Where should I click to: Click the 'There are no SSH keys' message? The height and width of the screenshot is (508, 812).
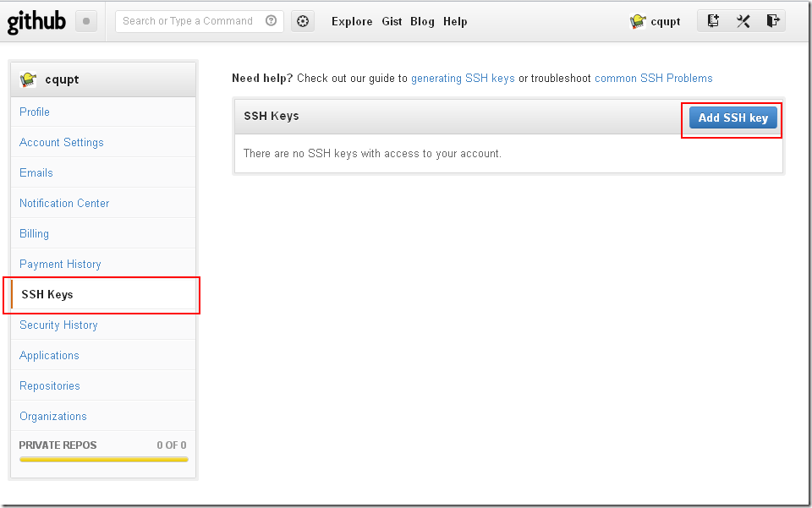(x=372, y=154)
